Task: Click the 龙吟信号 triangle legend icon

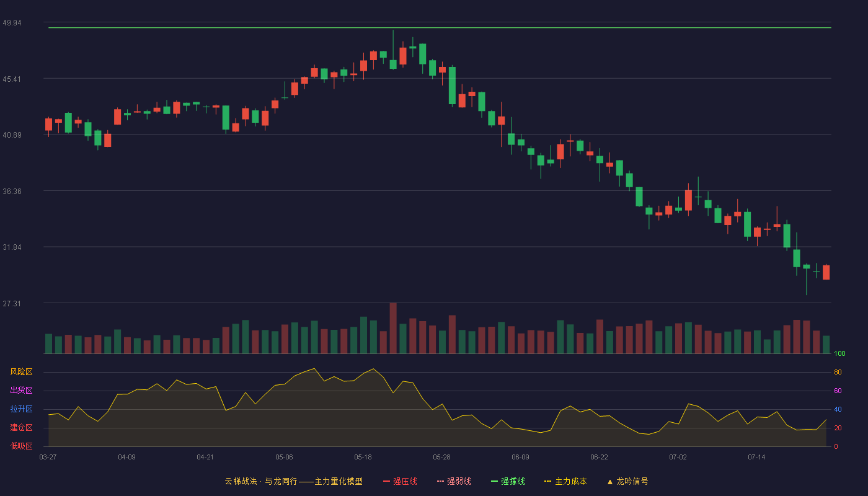Action: 610,481
